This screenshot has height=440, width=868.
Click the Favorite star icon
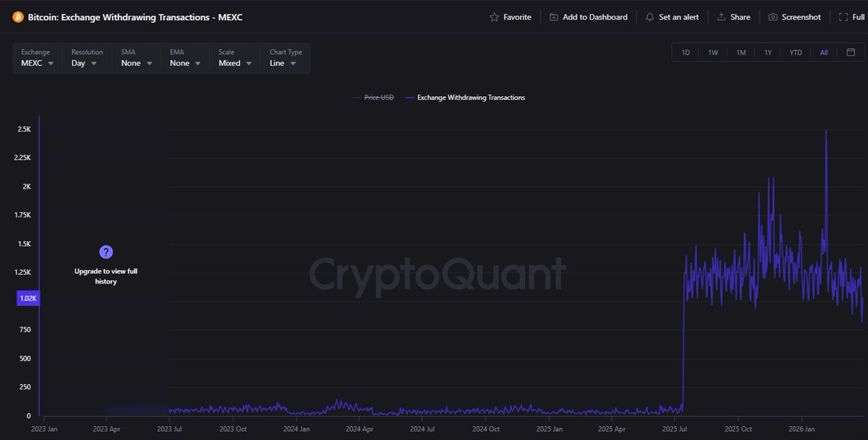point(494,17)
